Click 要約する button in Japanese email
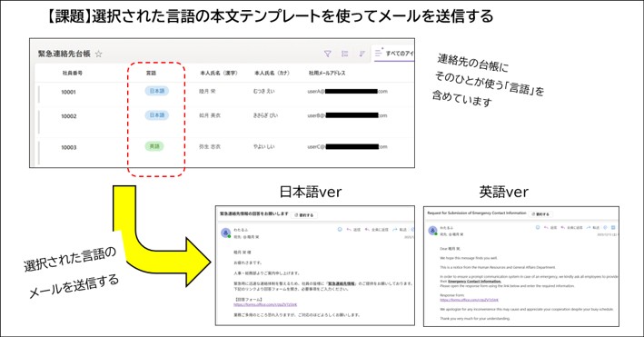The width and height of the screenshot is (644, 337). coord(304,215)
